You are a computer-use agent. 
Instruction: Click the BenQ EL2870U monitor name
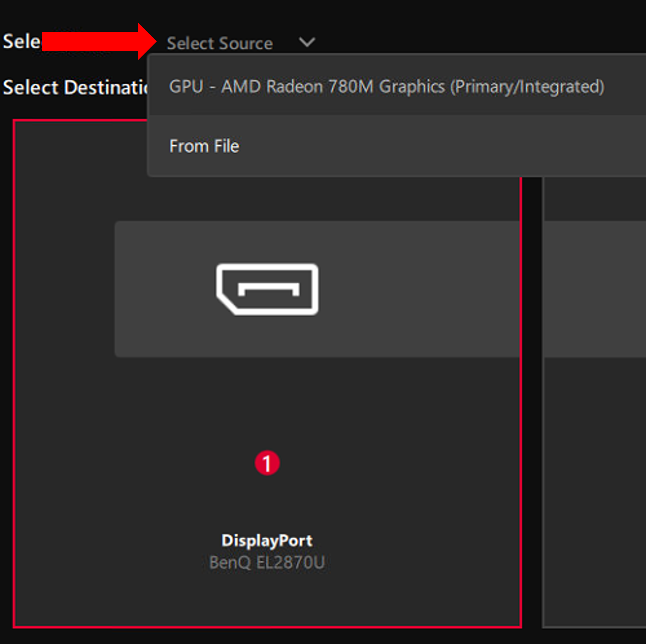(x=267, y=563)
